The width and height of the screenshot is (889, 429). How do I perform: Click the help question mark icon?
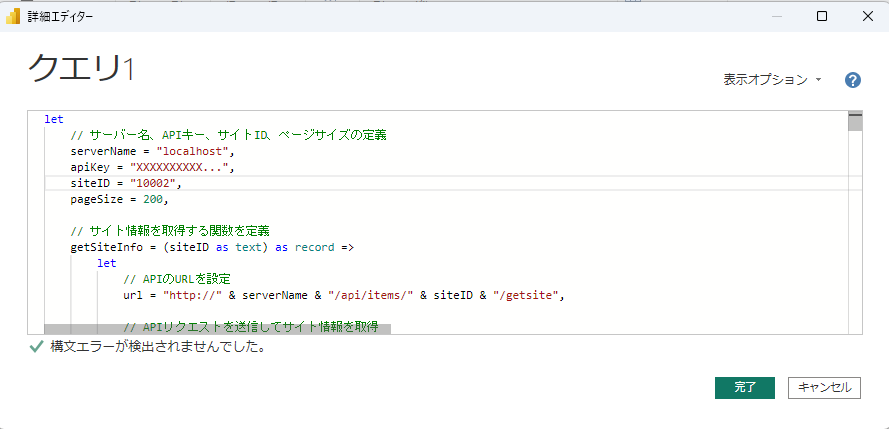click(x=853, y=80)
